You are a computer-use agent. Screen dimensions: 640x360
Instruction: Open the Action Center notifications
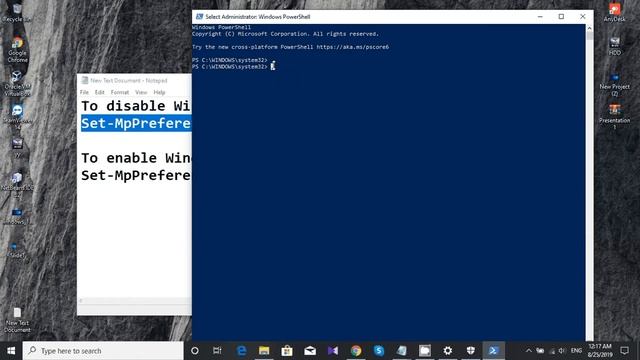(624, 351)
